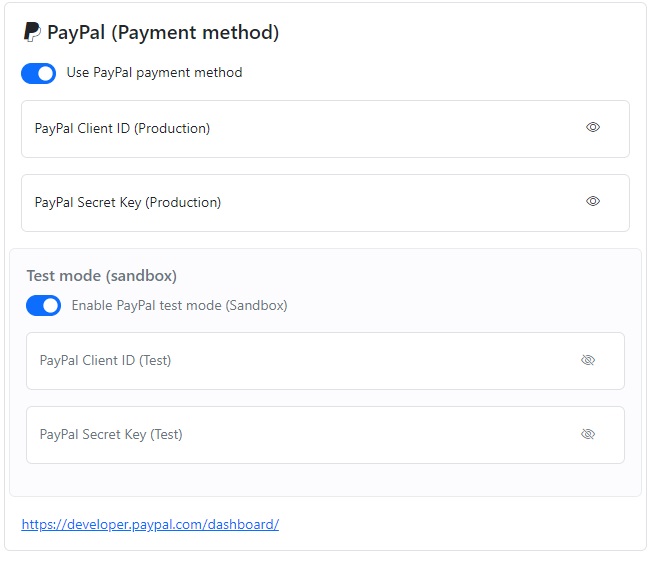Toggle the Use PayPal payment method switch
660x568 pixels.
click(x=38, y=73)
